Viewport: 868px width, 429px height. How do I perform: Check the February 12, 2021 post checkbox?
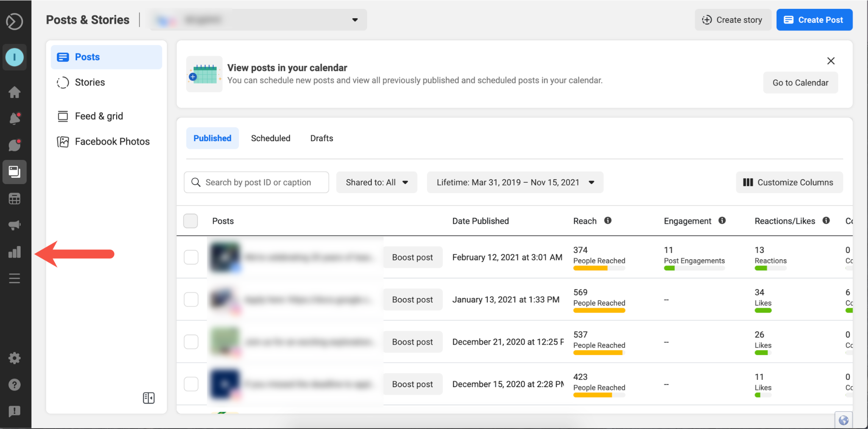[191, 257]
